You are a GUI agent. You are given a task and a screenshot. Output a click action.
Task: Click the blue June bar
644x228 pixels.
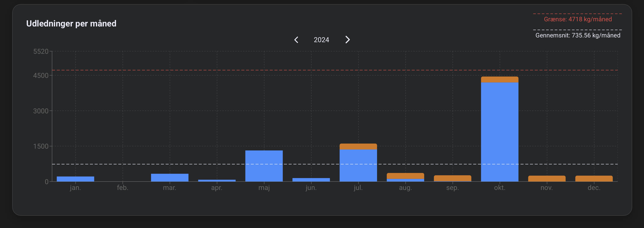click(x=311, y=180)
